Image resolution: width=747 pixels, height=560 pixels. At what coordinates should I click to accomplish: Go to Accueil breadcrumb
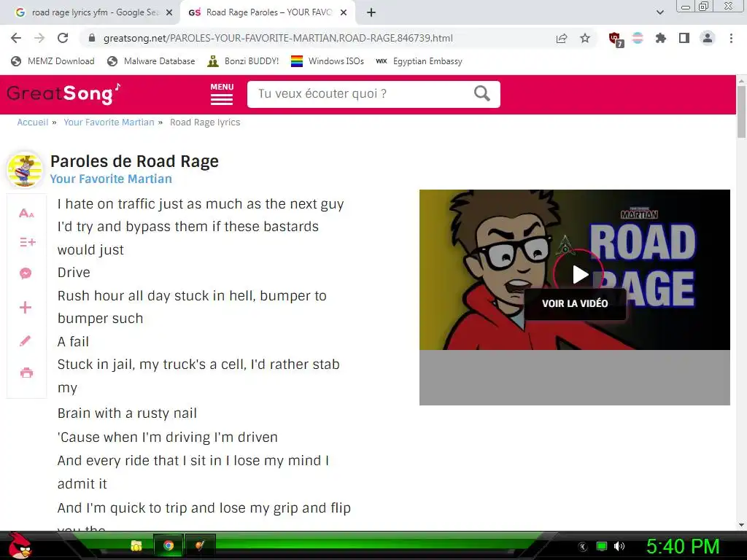(x=32, y=122)
